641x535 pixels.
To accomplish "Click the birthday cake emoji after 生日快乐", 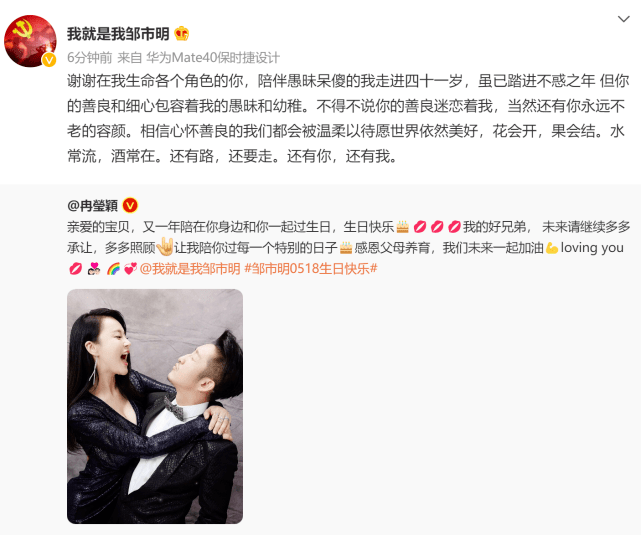I will coord(403,226).
